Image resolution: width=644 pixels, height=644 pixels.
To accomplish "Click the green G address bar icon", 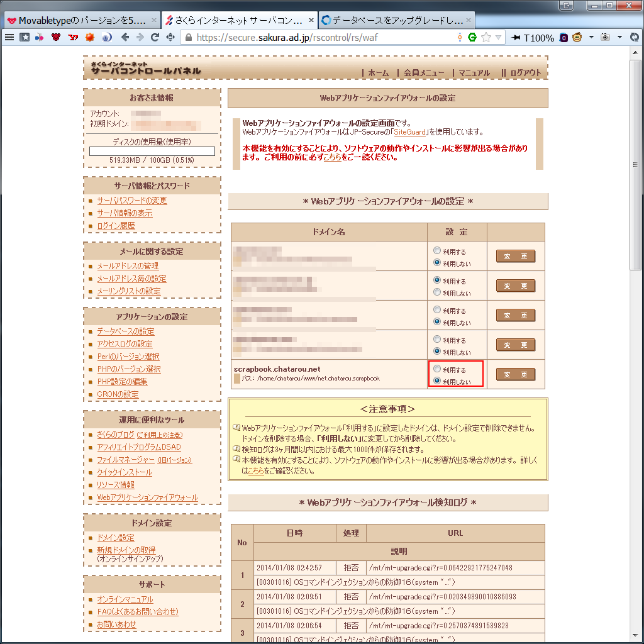I will pyautogui.click(x=472, y=37).
